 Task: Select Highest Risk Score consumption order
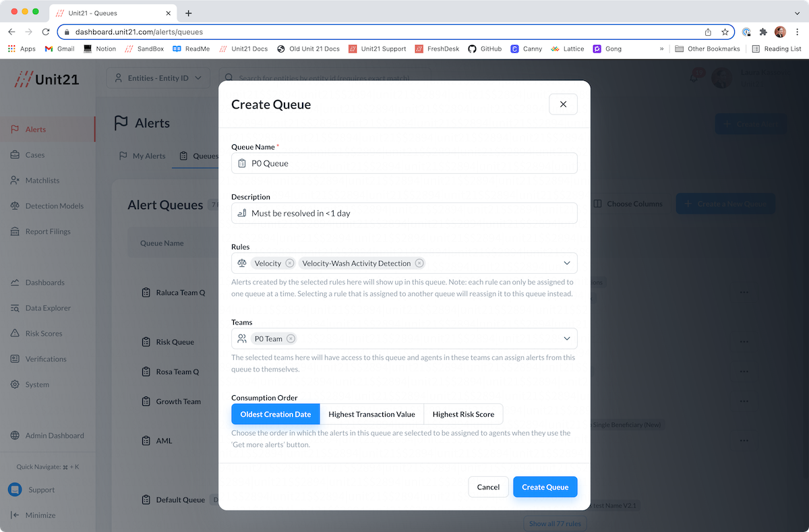pyautogui.click(x=463, y=414)
